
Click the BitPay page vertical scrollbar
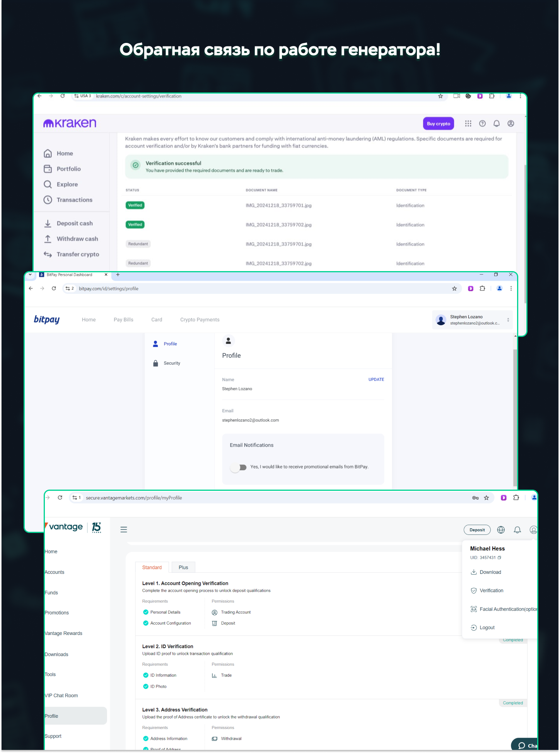click(x=515, y=417)
